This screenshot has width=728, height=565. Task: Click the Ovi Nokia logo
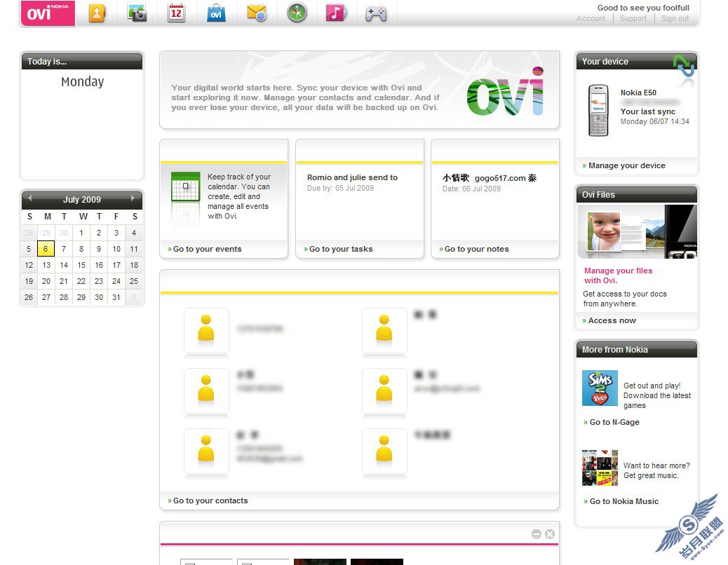click(48, 13)
